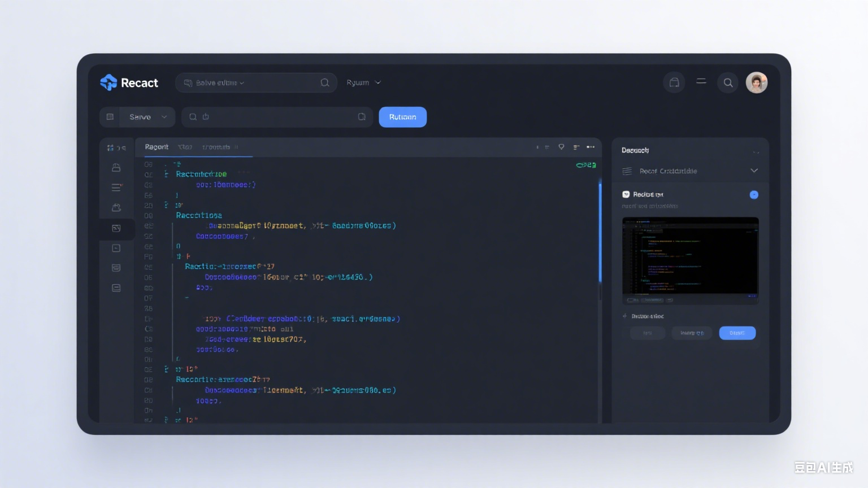Open the briefcase icon in the sidebar
The image size is (868, 488).
click(x=116, y=207)
